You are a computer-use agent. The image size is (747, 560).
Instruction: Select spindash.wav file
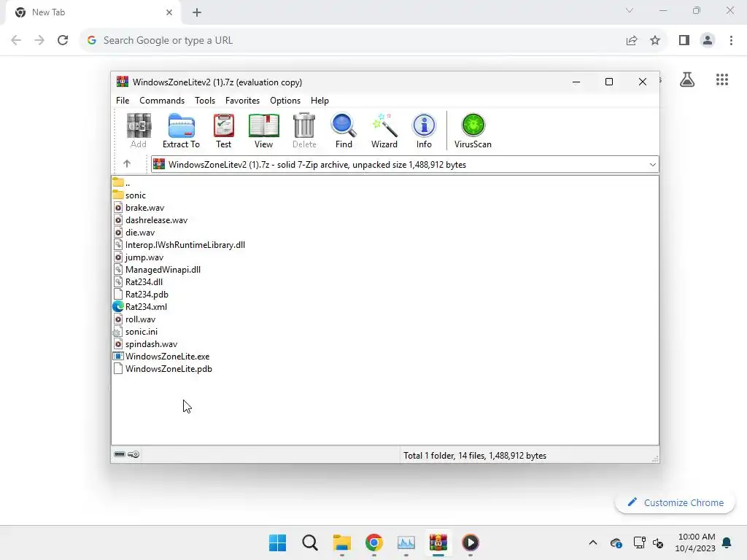(145, 344)
